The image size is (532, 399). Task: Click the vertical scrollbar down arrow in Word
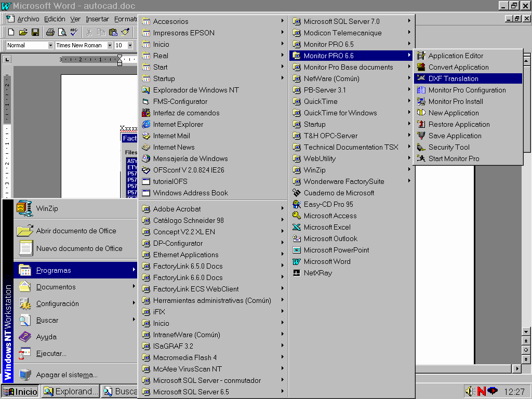[x=526, y=332]
